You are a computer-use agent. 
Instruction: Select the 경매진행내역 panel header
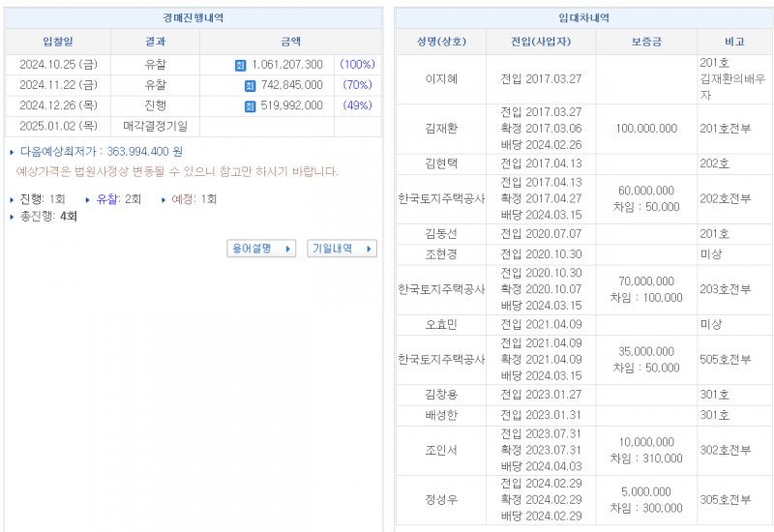tap(193, 18)
